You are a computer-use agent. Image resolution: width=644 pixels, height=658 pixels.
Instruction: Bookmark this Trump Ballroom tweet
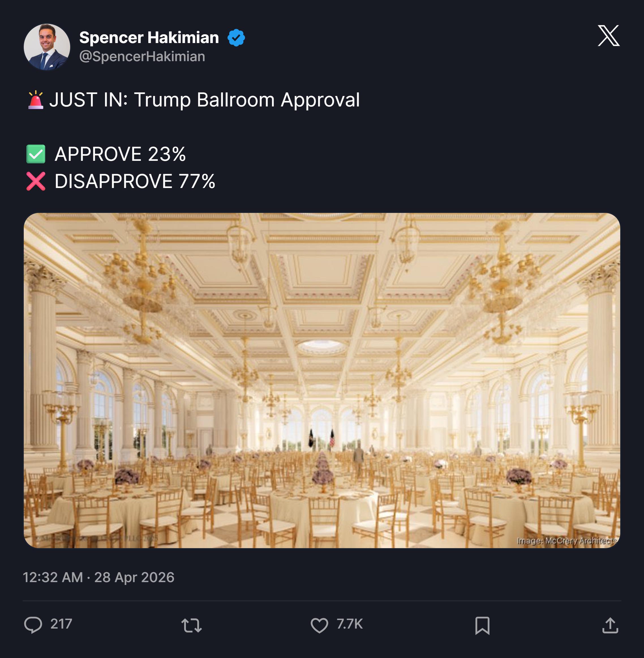(482, 625)
